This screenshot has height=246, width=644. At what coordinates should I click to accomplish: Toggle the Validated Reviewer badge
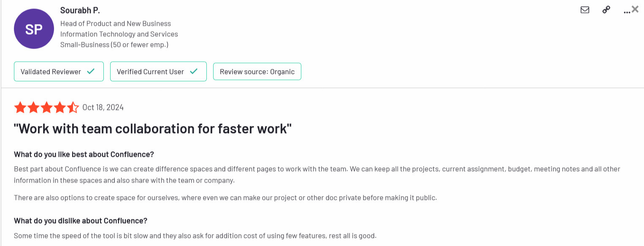[59, 71]
